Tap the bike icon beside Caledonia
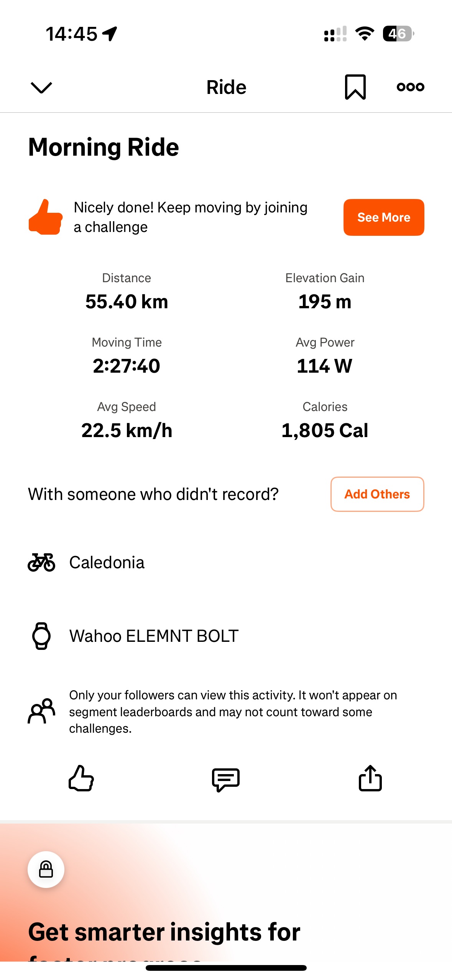This screenshot has width=452, height=980. point(41,562)
